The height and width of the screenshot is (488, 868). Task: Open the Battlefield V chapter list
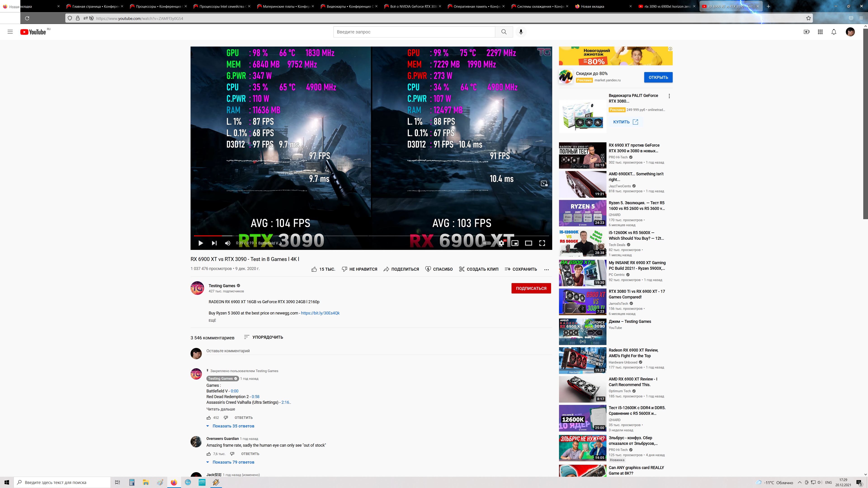270,243
